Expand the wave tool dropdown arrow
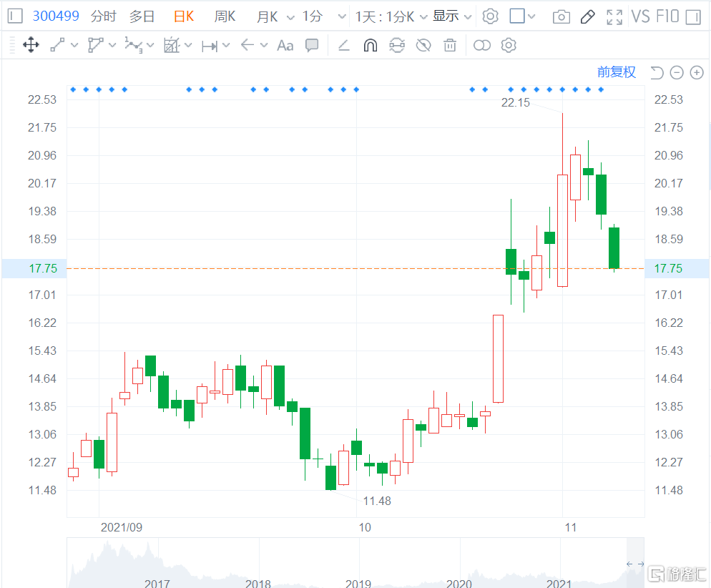The height and width of the screenshot is (588, 711). click(x=150, y=45)
